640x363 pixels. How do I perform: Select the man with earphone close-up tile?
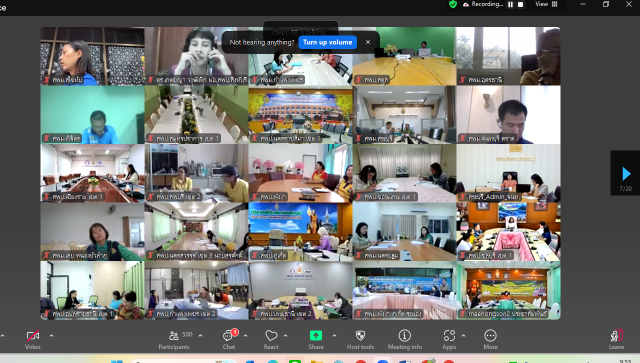click(508, 115)
